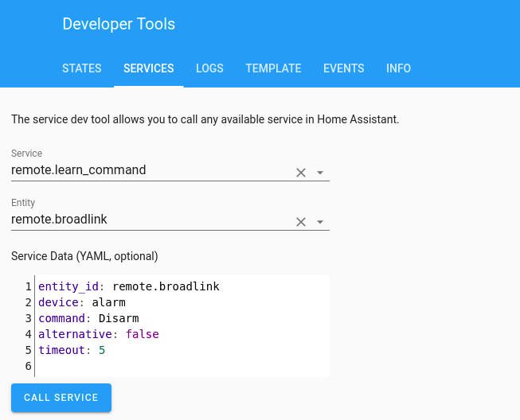Click the 'timeout: 5' YAML line
Screen dimensions: 520x420
point(72,350)
